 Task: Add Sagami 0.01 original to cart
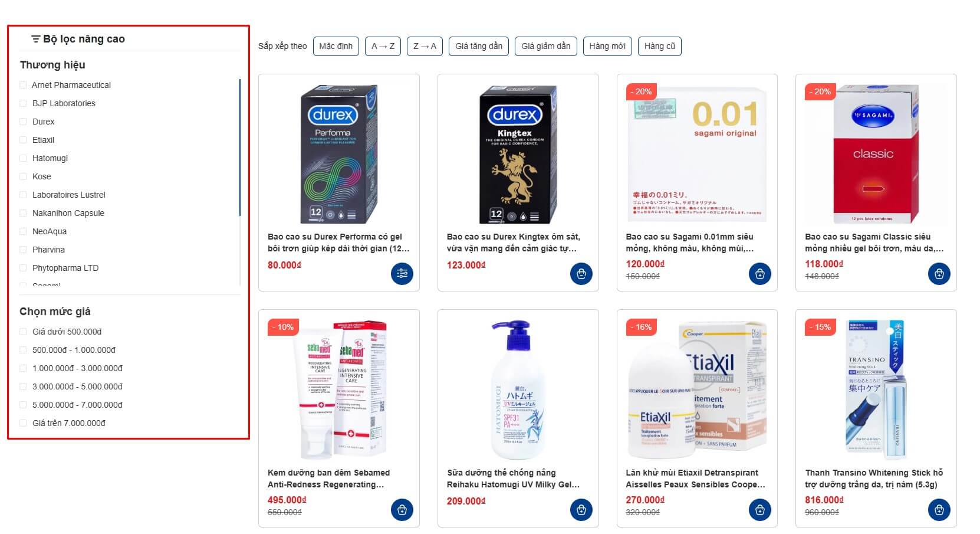[x=760, y=274]
